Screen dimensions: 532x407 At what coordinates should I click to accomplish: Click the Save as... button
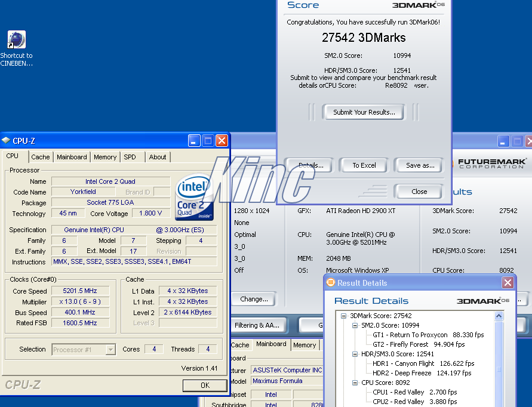pos(420,165)
